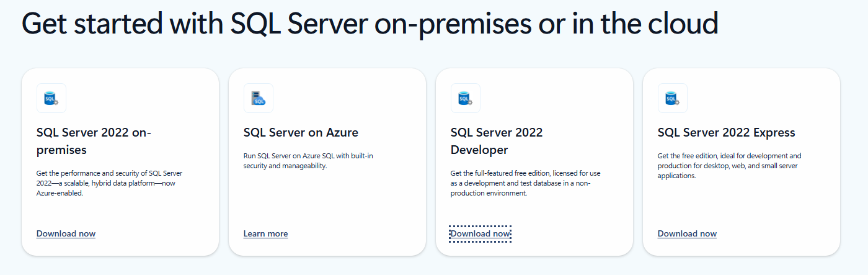Click the SQL Server on Azure cloud icon

258,98
